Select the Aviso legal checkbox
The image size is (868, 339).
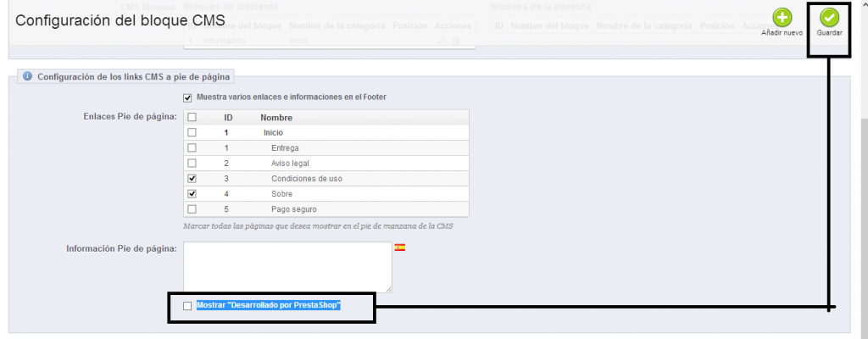click(192, 163)
